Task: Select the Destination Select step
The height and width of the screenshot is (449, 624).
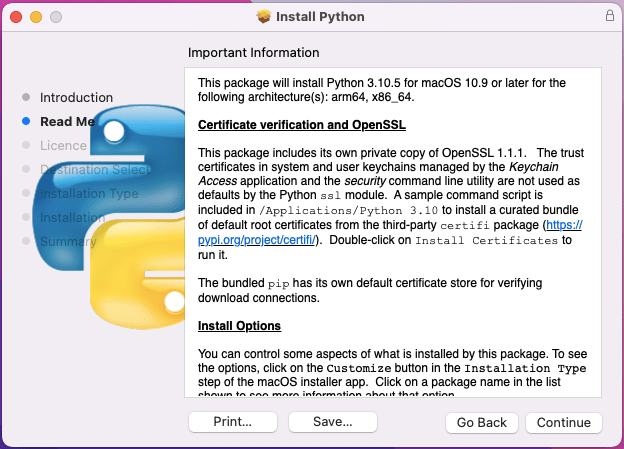Action: (95, 170)
